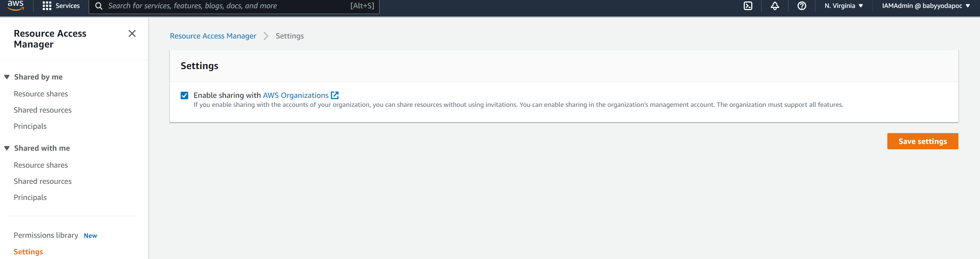Open Principals under Shared with me
Image resolution: width=980 pixels, height=259 pixels.
(30, 197)
